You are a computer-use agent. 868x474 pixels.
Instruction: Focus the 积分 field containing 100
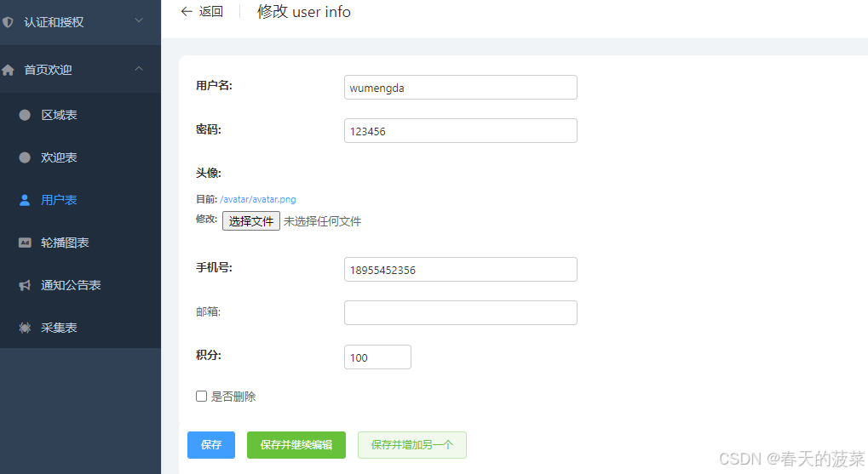[x=377, y=357]
